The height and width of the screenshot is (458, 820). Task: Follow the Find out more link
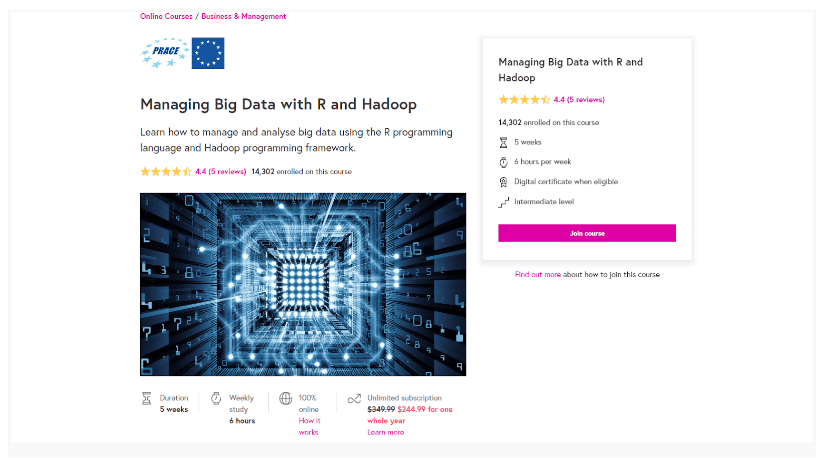point(538,274)
